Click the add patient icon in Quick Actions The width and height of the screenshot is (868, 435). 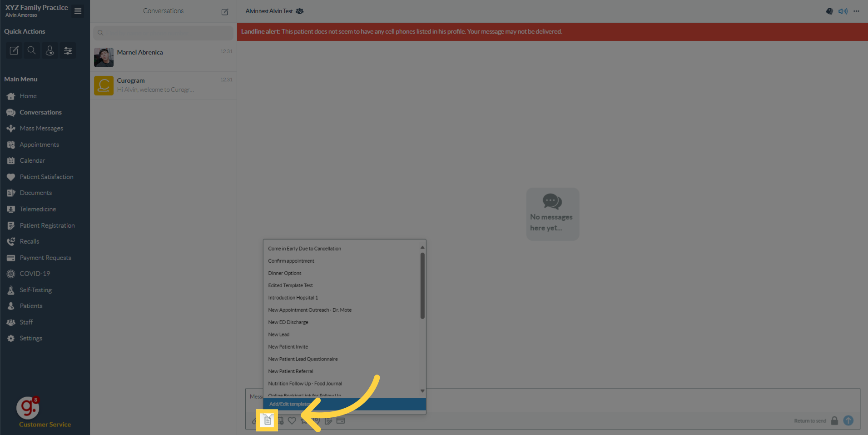coord(50,50)
